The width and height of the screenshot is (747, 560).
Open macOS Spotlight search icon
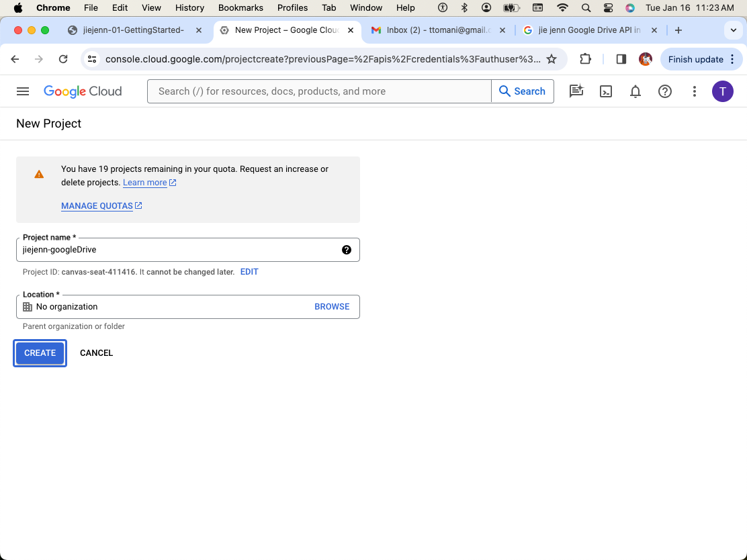586,7
